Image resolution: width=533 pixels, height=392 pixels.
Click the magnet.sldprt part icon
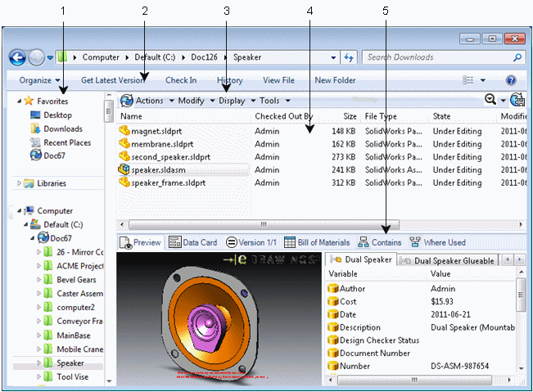pyautogui.click(x=125, y=130)
